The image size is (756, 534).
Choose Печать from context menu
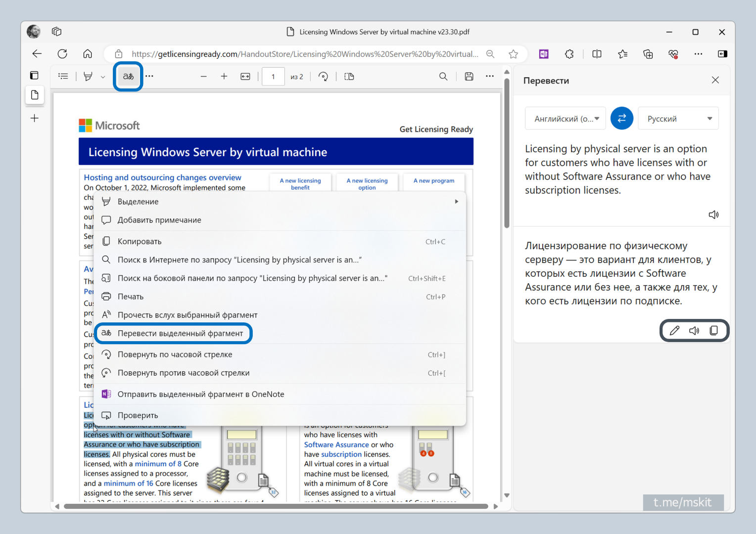pos(280,297)
